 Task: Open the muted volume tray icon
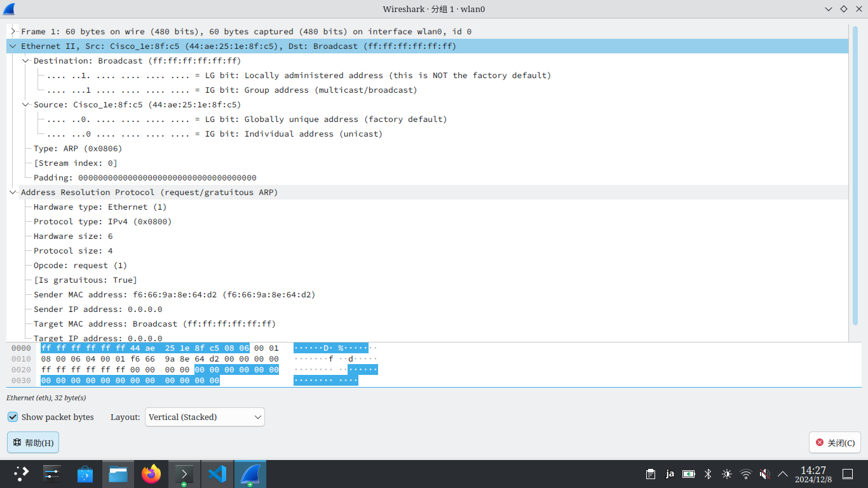point(764,474)
